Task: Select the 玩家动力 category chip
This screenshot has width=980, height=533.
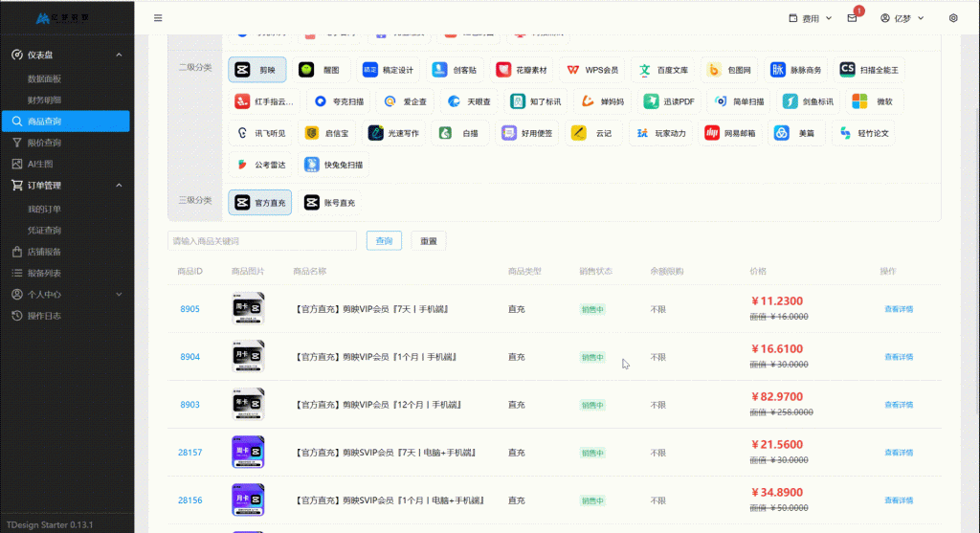Action: coord(660,133)
